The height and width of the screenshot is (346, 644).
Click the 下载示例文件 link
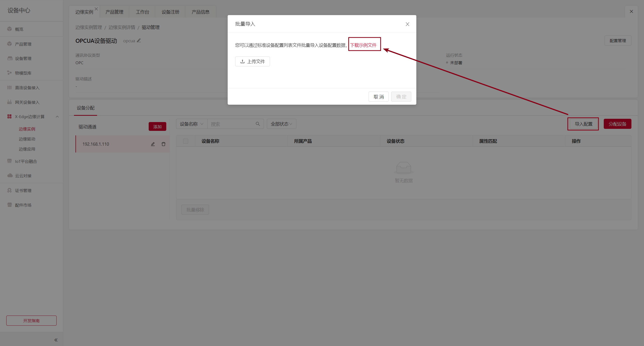click(x=363, y=45)
